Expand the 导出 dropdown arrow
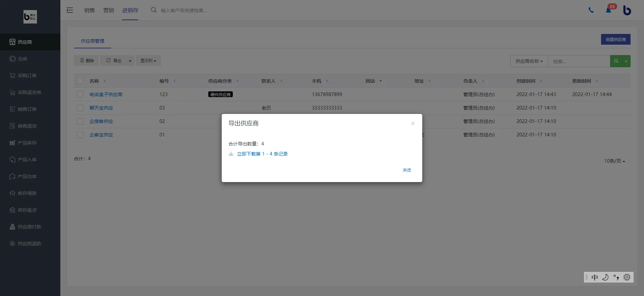 [130, 61]
